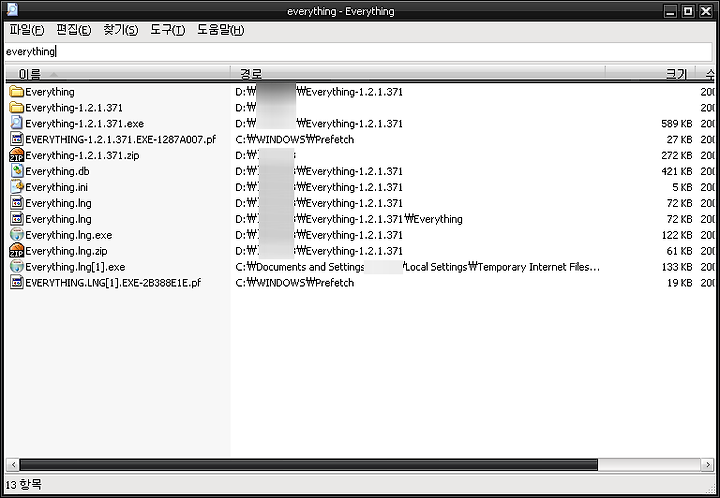Click the EVERYTHING-1.2.1.371.EXE-1287A007.pf icon
The width and height of the screenshot is (720, 498).
click(x=17, y=140)
